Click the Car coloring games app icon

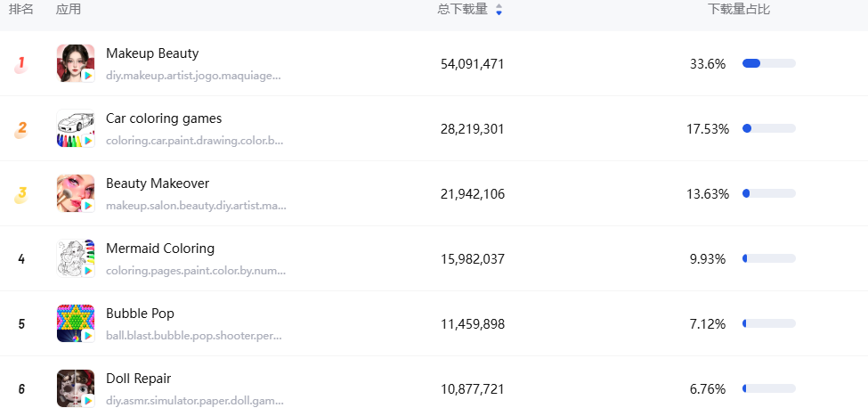(x=75, y=128)
